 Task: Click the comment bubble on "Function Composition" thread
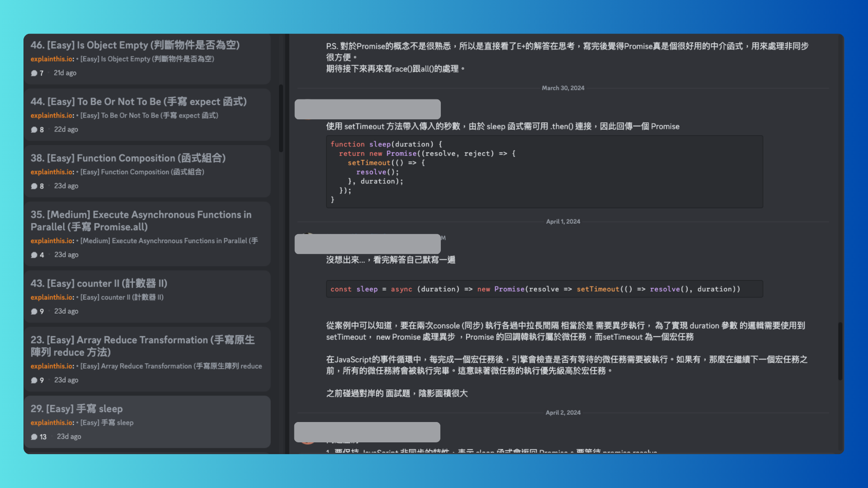(34, 186)
